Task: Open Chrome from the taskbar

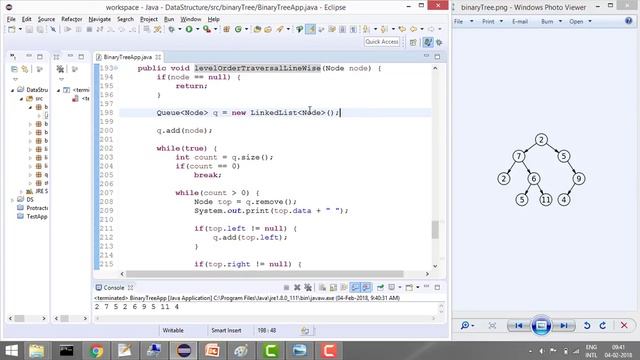Action: click(96, 351)
